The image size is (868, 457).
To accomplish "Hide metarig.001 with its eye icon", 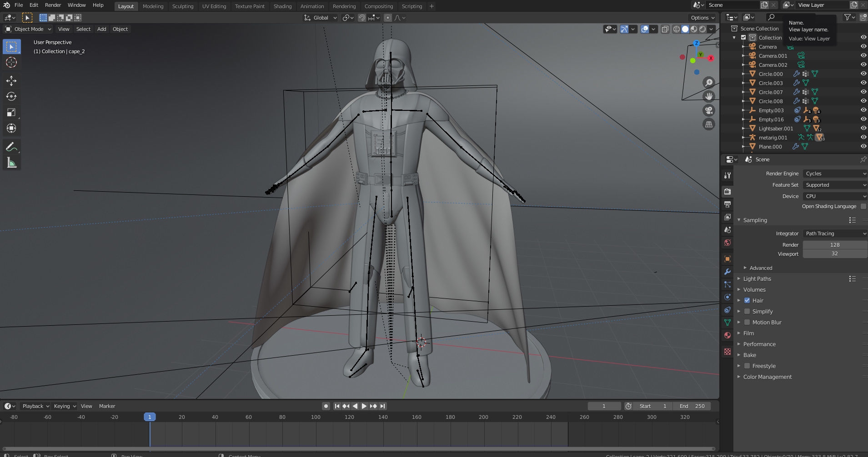I will pos(863,137).
